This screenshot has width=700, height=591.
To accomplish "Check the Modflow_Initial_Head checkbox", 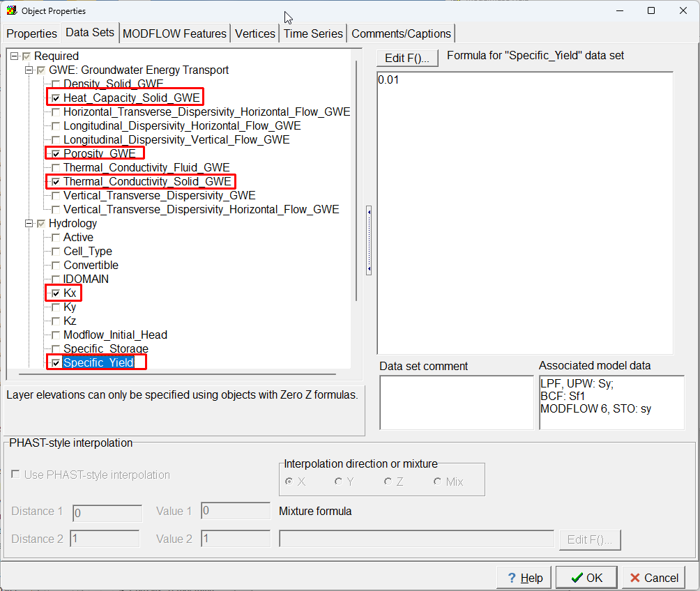I will (56, 335).
